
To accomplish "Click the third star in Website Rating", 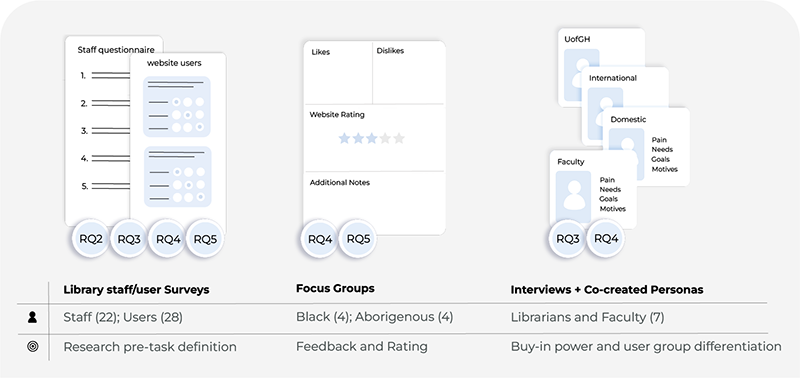I will [371, 138].
